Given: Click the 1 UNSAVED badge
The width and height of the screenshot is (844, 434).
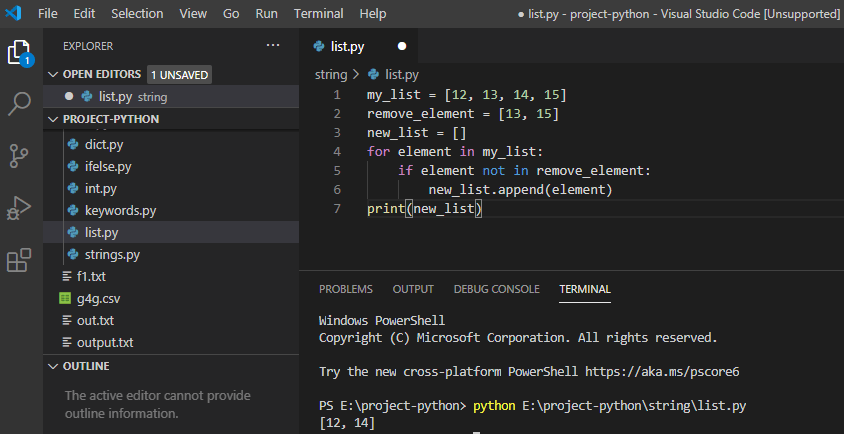Looking at the screenshot, I should (179, 75).
